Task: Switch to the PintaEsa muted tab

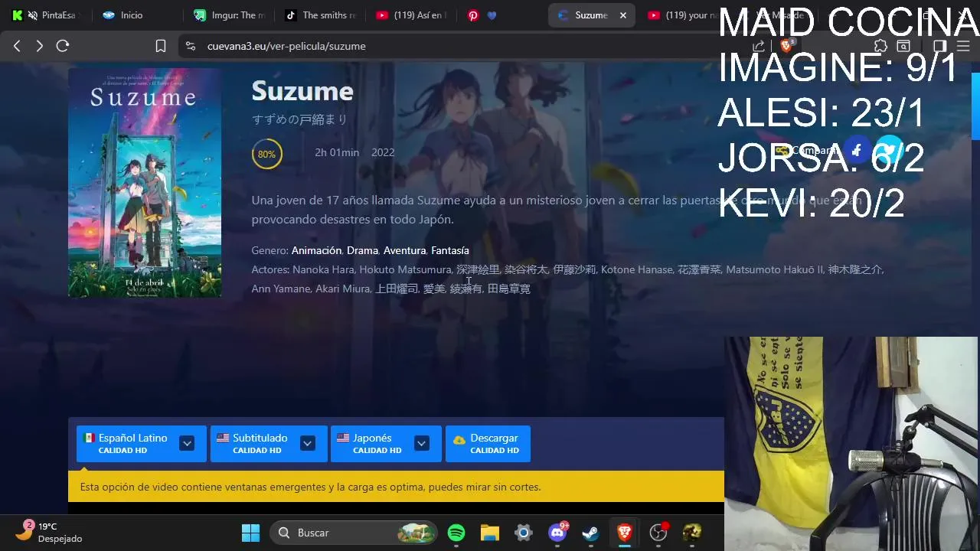Action: pos(47,15)
